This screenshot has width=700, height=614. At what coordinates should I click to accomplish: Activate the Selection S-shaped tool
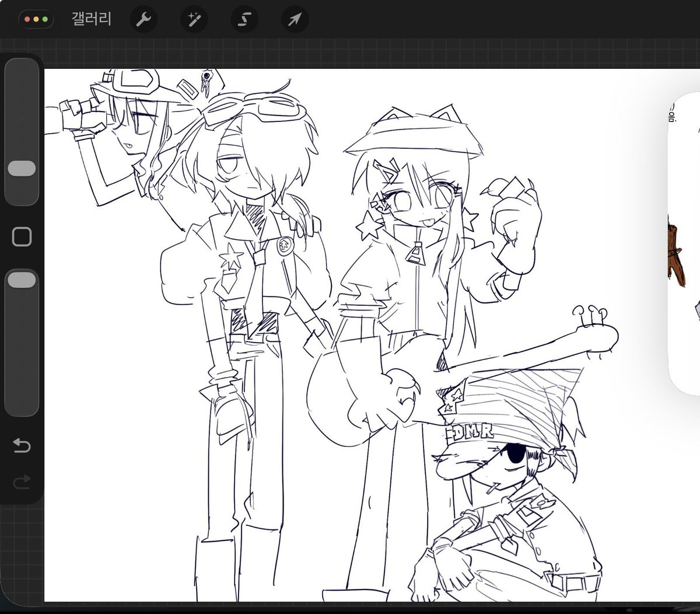(x=243, y=20)
